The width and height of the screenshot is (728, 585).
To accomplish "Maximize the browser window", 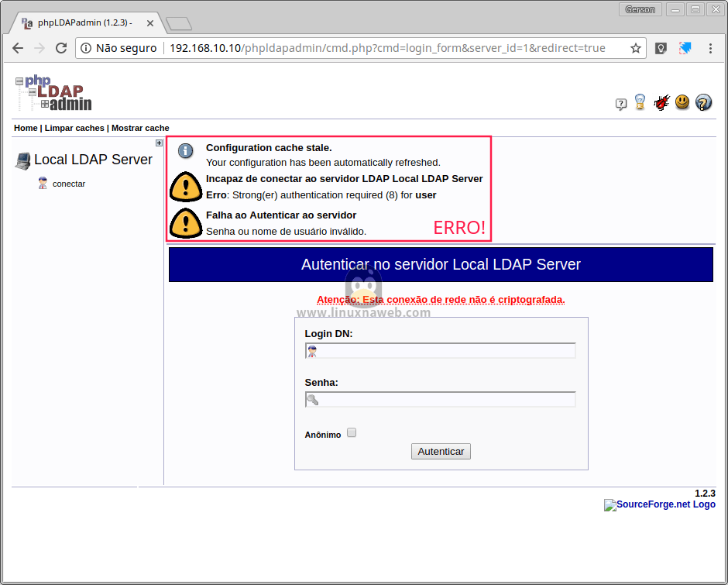I will pos(695,9).
